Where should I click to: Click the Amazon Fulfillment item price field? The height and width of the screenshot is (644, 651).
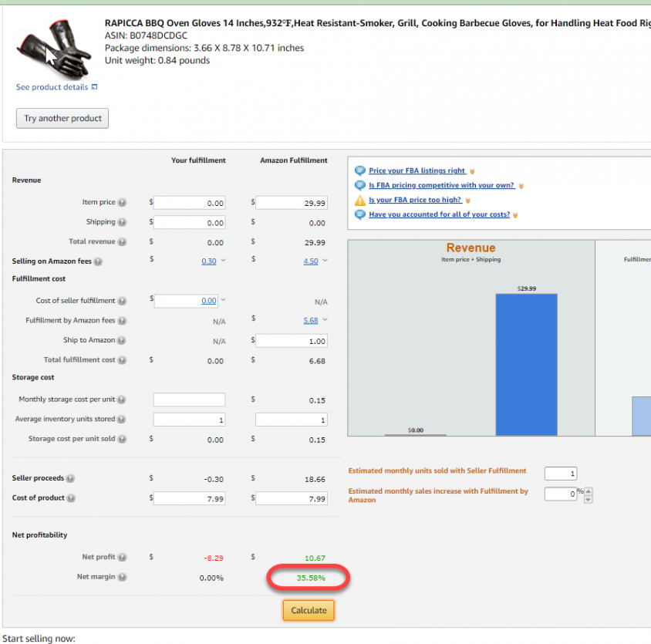click(292, 203)
